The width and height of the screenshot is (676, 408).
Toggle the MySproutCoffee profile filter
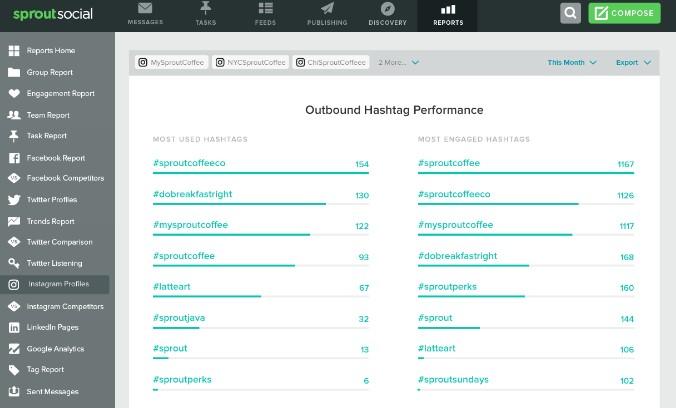(171, 62)
